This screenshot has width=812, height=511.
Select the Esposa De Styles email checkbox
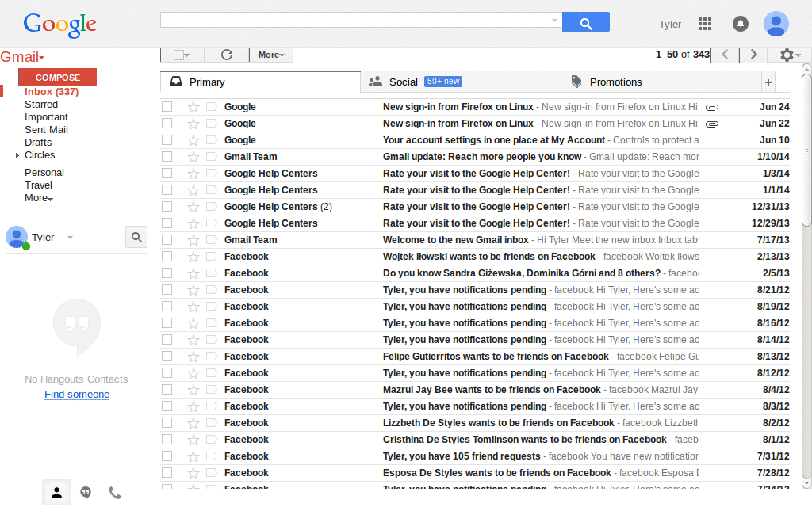tap(167, 472)
